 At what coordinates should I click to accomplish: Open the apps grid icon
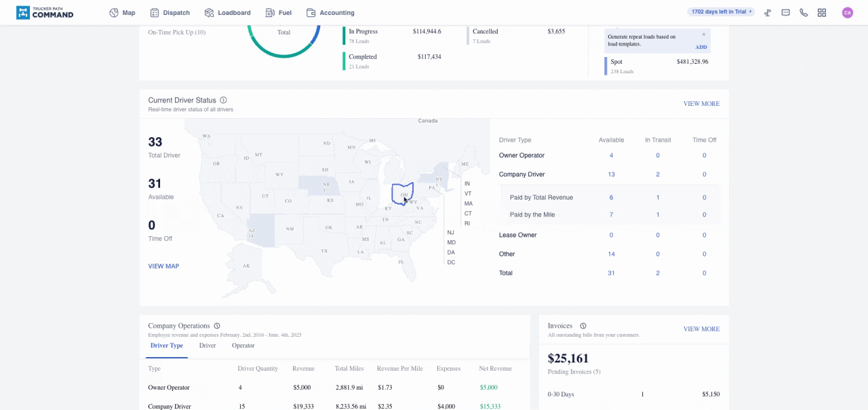pyautogui.click(x=822, y=13)
